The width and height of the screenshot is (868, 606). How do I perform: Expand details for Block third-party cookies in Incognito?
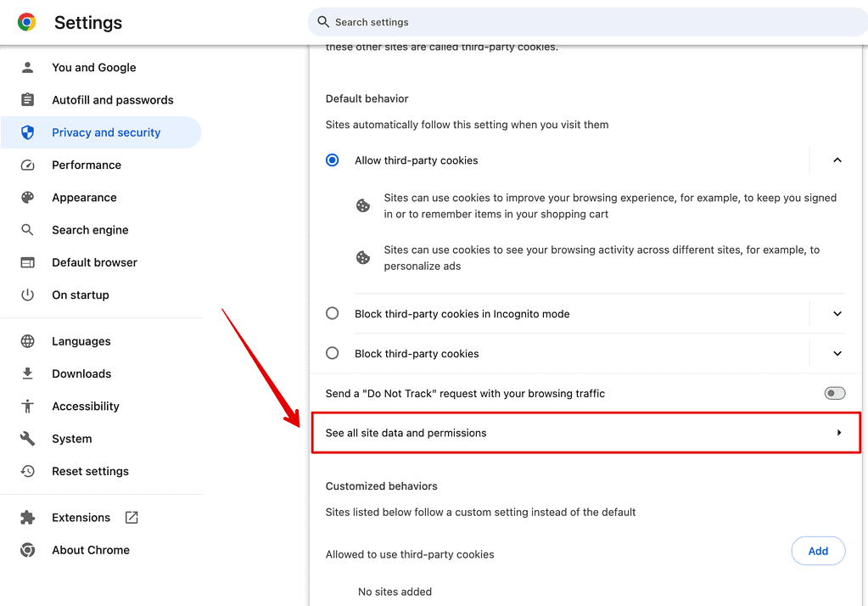pyautogui.click(x=837, y=313)
